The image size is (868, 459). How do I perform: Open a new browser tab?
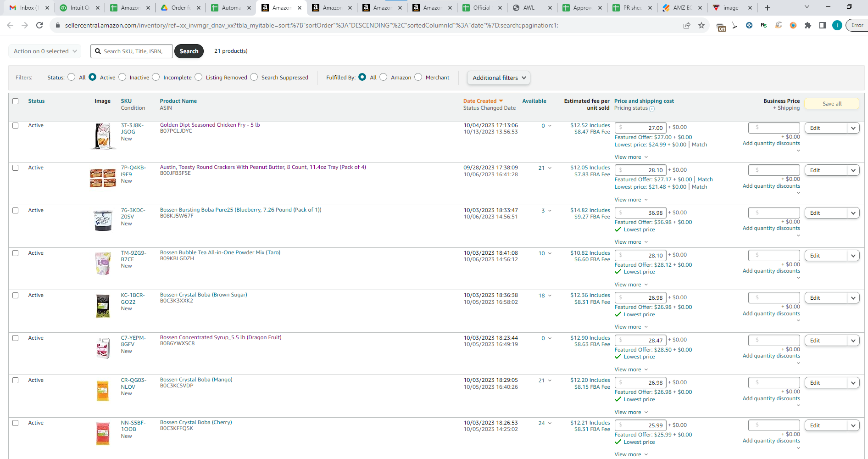pos(768,8)
